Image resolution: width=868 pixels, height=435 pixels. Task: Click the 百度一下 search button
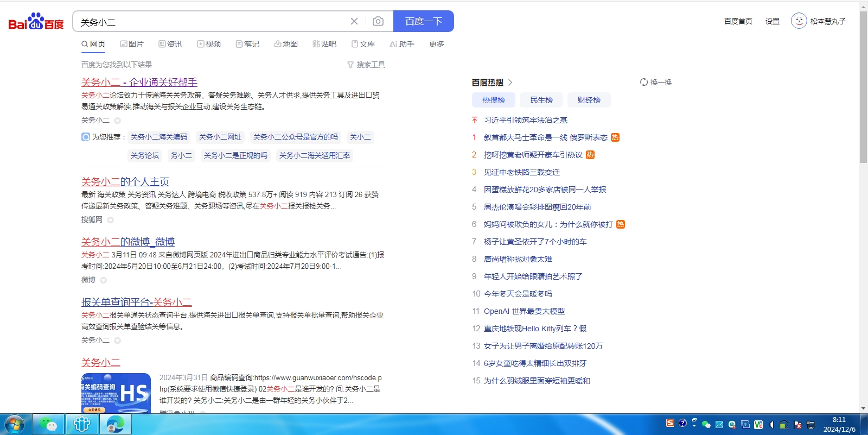[x=424, y=21]
